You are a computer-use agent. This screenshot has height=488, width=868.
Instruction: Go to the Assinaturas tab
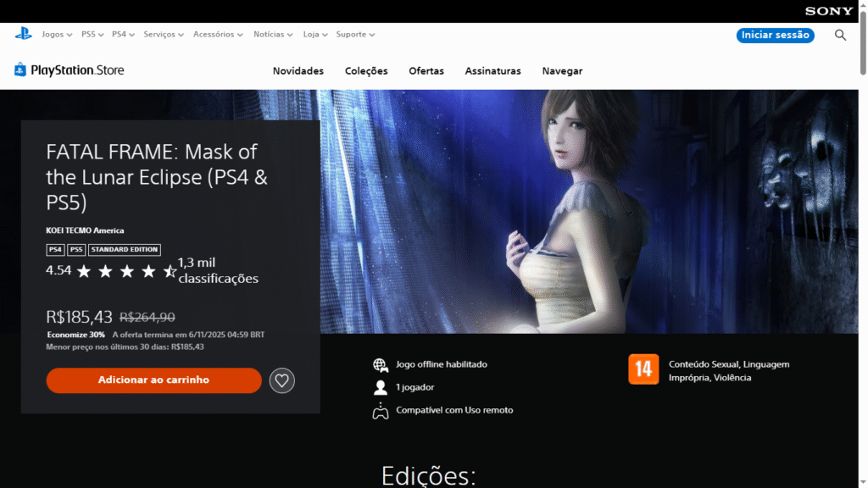492,71
